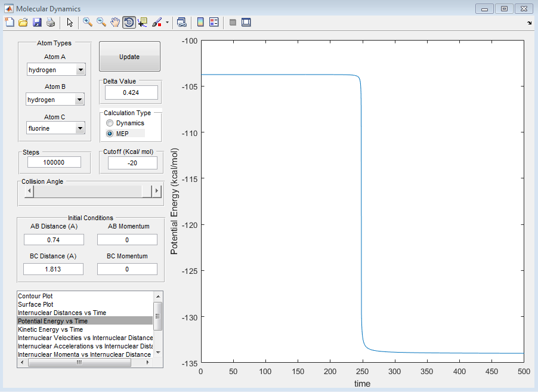
Task: Expand the Atom B hydrogen dropdown
Action: 79,100
